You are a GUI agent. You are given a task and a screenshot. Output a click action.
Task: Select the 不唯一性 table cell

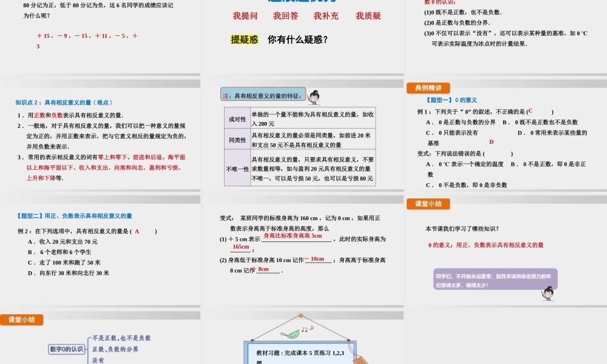point(237,169)
